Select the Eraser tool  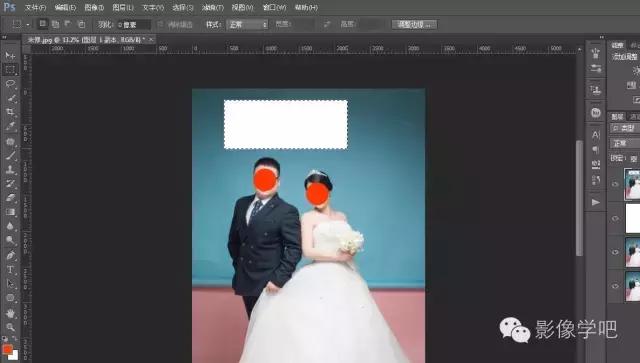click(10, 198)
